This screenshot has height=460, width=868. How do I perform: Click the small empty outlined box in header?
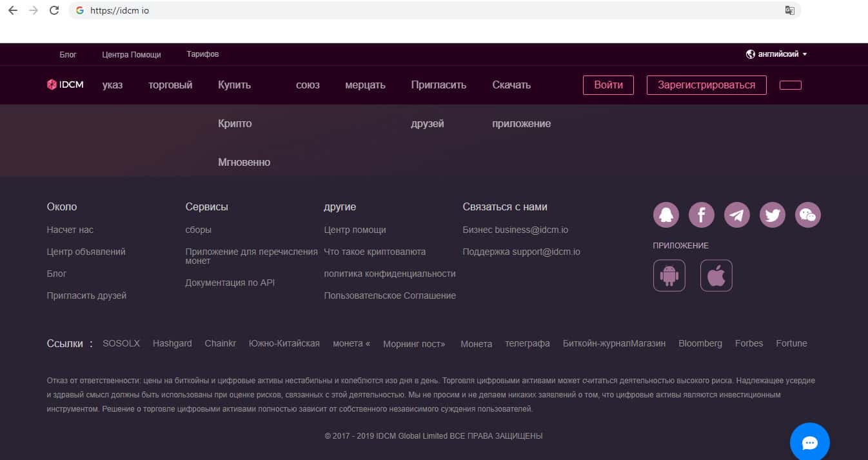790,85
